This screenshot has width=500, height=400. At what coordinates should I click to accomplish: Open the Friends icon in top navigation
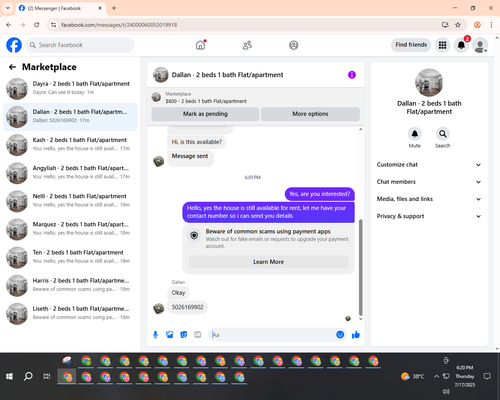[x=247, y=45]
